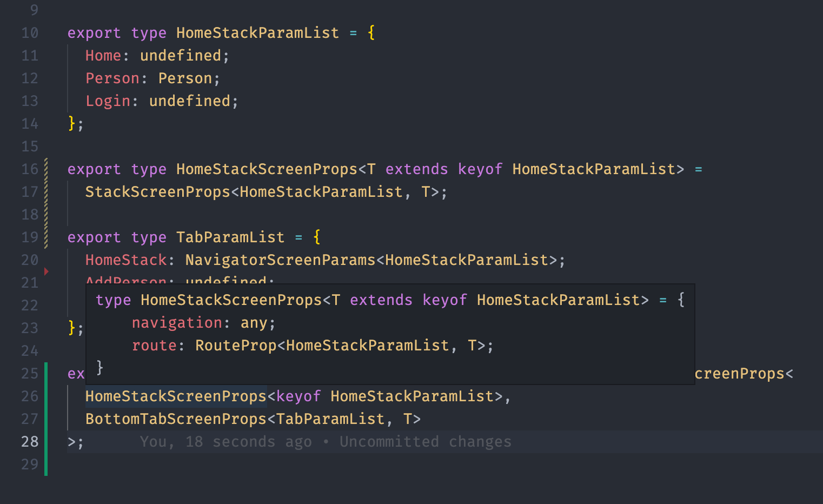This screenshot has width=823, height=504.
Task: Click 'RouteProp' in the hover tooltip
Action: [x=236, y=346]
